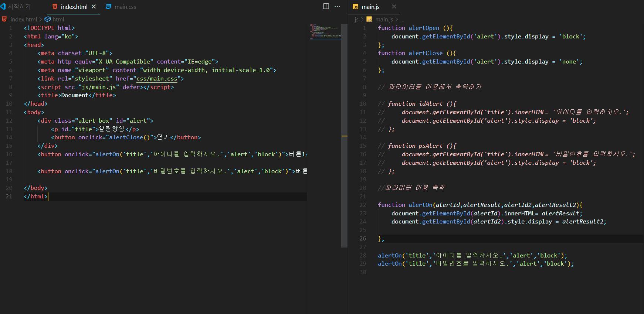This screenshot has height=314, width=644.
Task: Click the opening <body> tag
Action: 34,112
